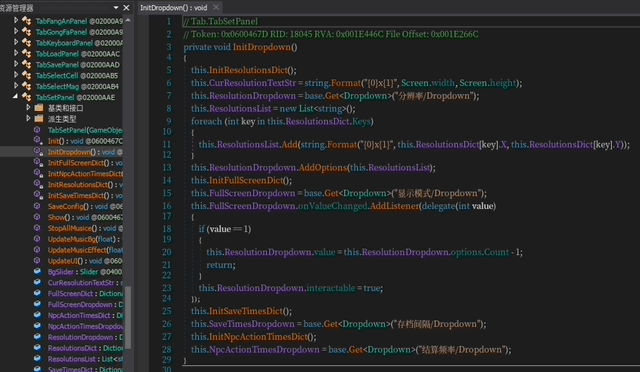Click the scroll up arrow in explorer panel
This screenshot has height=372, width=640.
click(128, 20)
